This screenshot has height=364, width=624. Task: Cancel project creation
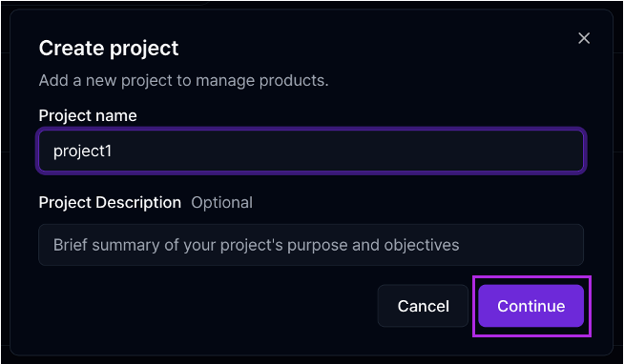423,306
